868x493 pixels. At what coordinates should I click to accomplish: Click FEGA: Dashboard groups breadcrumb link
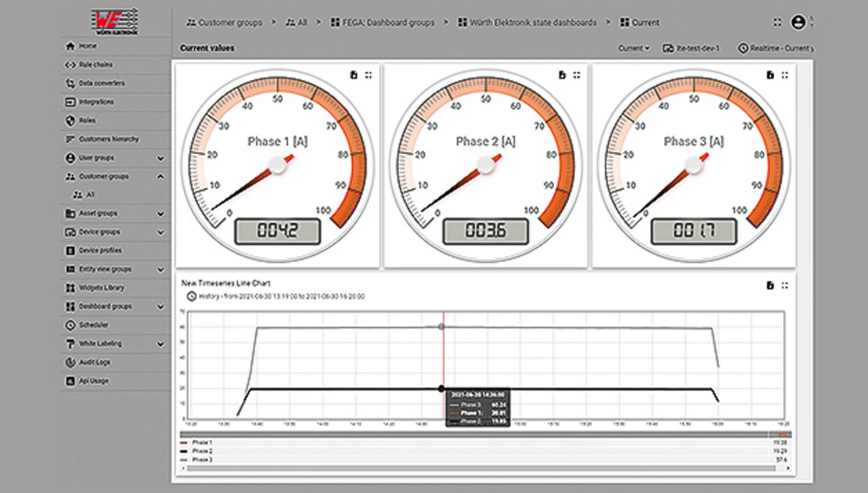[x=382, y=22]
